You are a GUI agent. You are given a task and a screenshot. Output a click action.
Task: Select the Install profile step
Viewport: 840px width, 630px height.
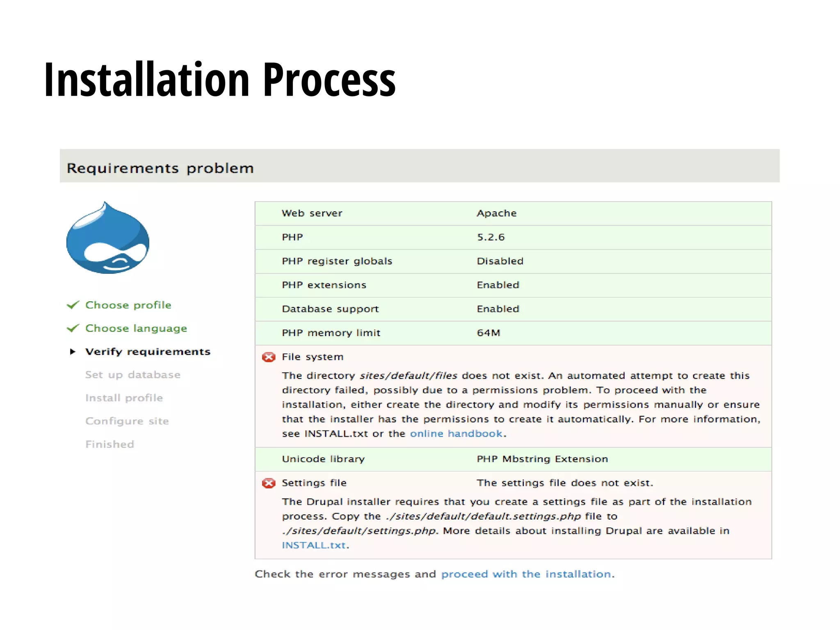pos(124,398)
